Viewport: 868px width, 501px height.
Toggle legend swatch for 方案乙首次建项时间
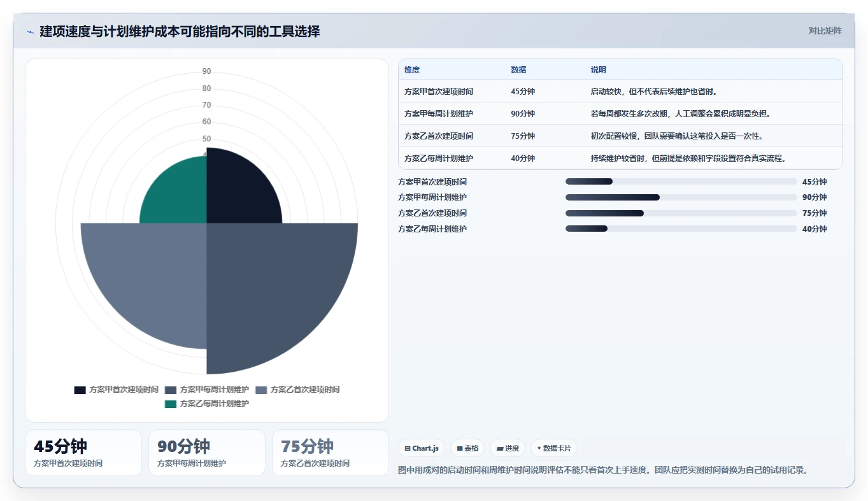pos(260,390)
